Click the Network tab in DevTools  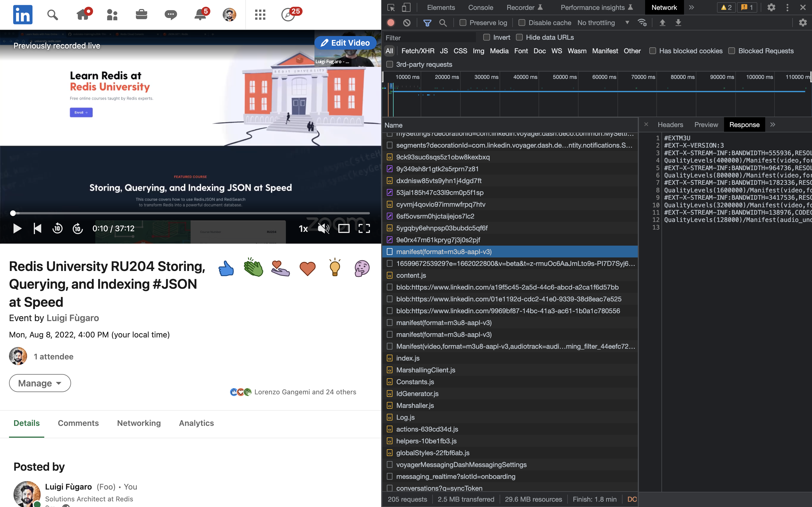click(x=665, y=7)
